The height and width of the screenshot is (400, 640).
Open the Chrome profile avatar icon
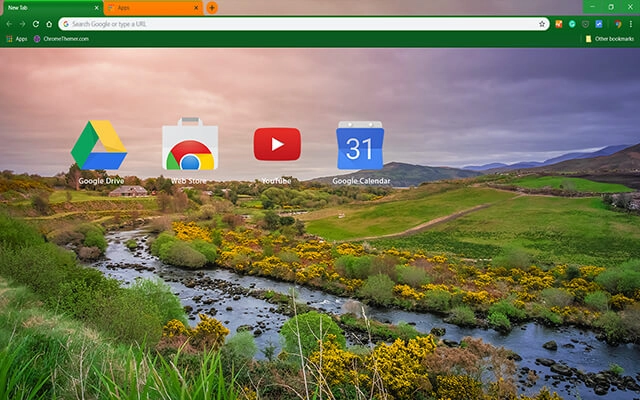tap(618, 24)
